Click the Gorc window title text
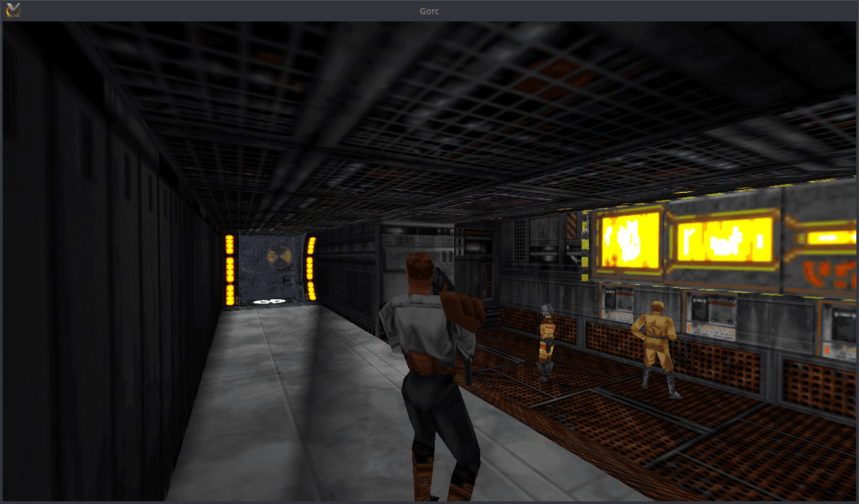Screen dimensions: 859x504 [x=429, y=11]
